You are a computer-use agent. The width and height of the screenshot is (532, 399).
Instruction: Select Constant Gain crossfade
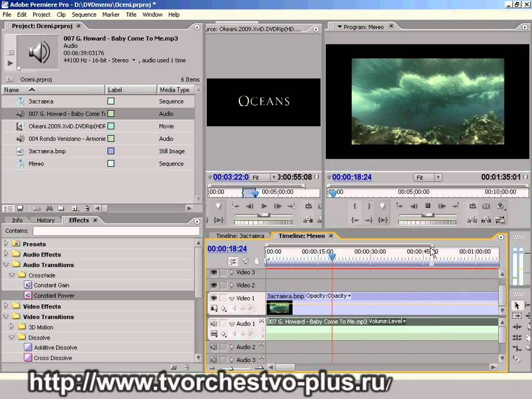51,285
